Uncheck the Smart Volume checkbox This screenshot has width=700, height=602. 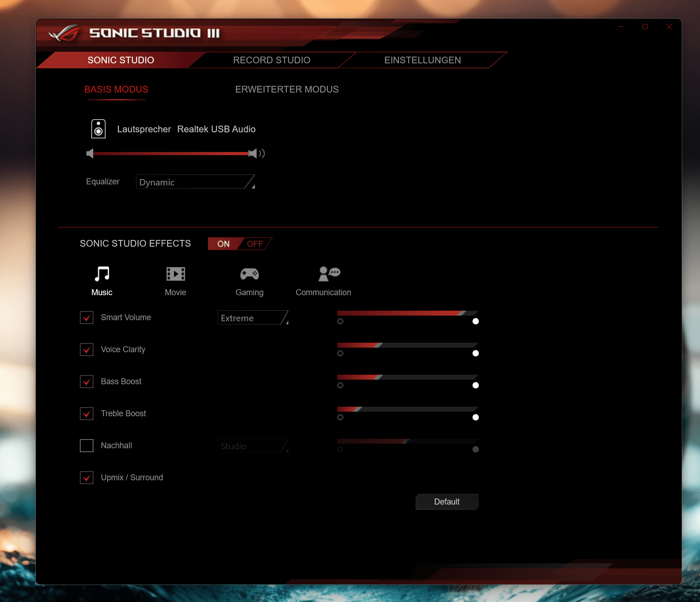(86, 317)
